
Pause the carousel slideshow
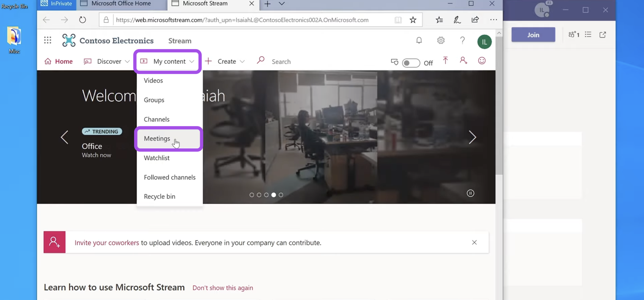click(470, 193)
